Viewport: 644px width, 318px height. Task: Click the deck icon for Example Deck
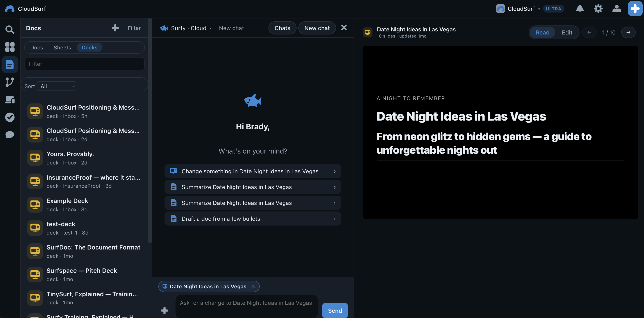coord(35,205)
